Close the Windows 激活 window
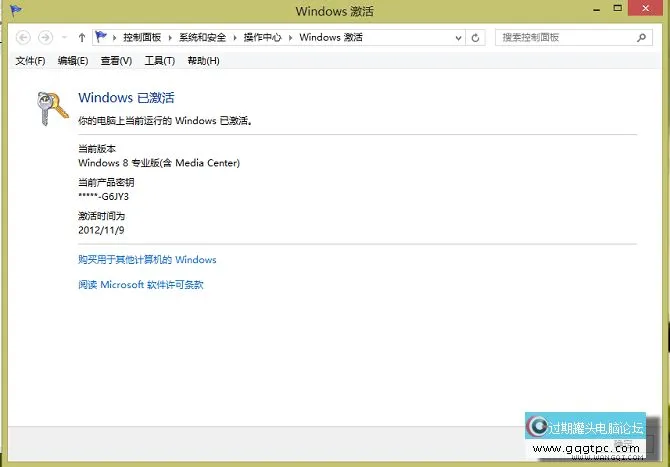Screen dimensions: 670x467 click(x=645, y=8)
